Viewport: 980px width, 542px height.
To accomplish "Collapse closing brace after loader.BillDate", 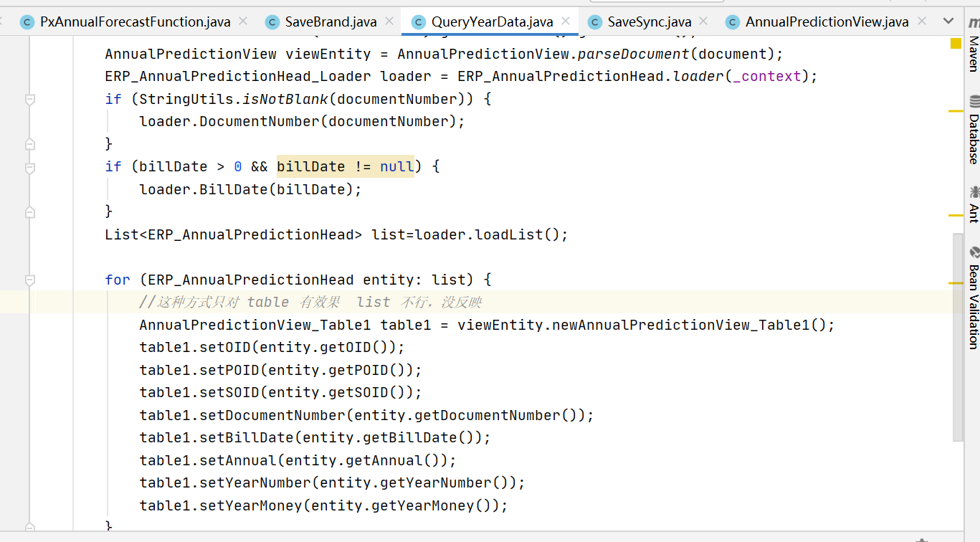I will 30,211.
